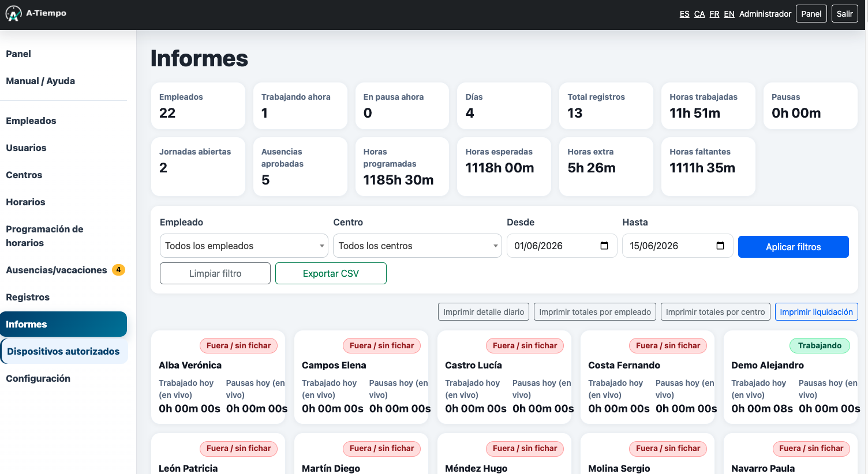The image size is (868, 474).
Task: Click Limpiar filtro button
Action: [215, 273]
